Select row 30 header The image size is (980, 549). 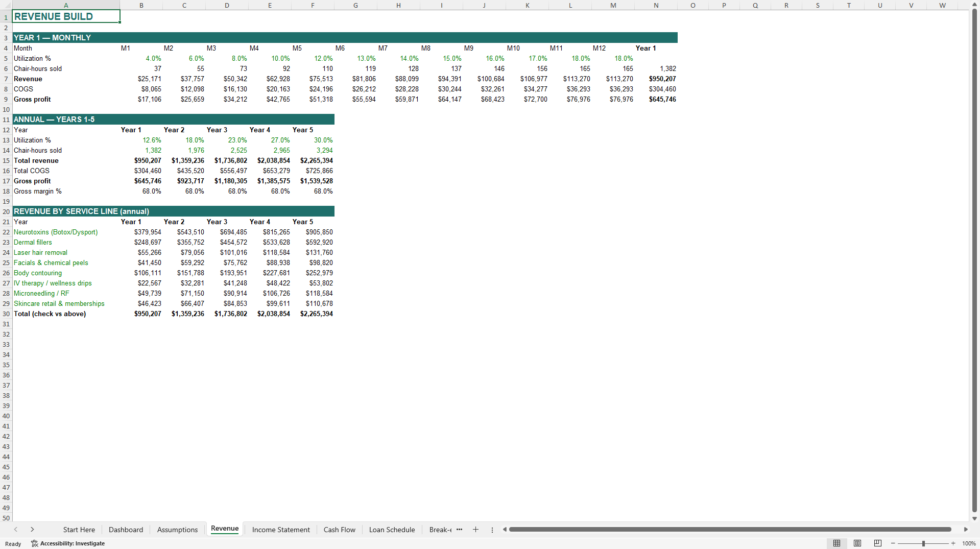(x=6, y=314)
